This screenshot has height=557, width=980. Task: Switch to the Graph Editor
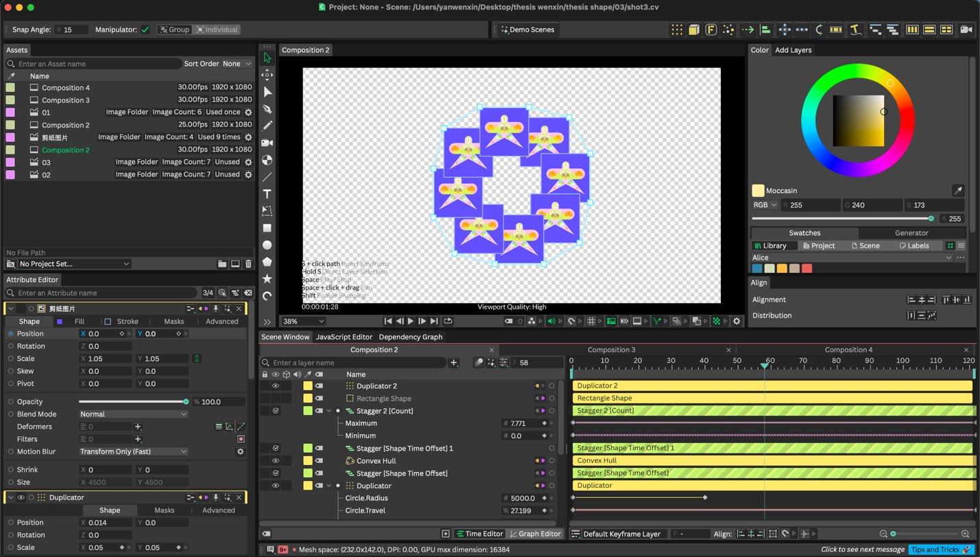click(x=535, y=534)
